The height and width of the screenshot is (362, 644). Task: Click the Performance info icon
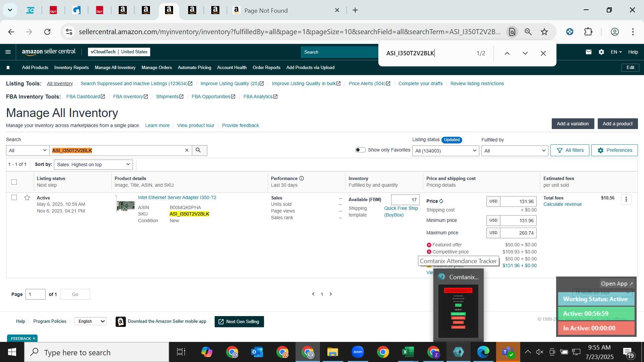[302, 178]
